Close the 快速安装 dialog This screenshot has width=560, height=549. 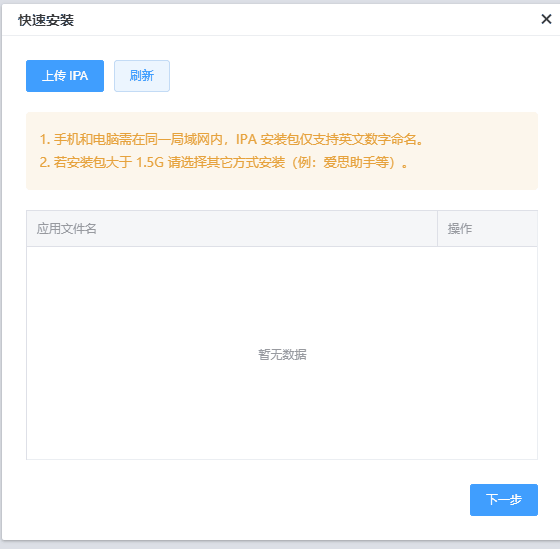[x=546, y=19]
